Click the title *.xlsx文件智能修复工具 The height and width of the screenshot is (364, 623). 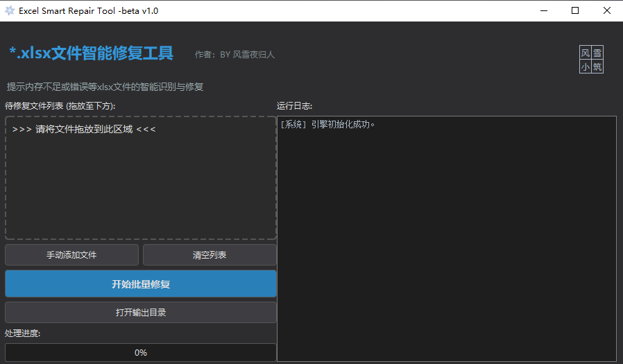tap(92, 53)
